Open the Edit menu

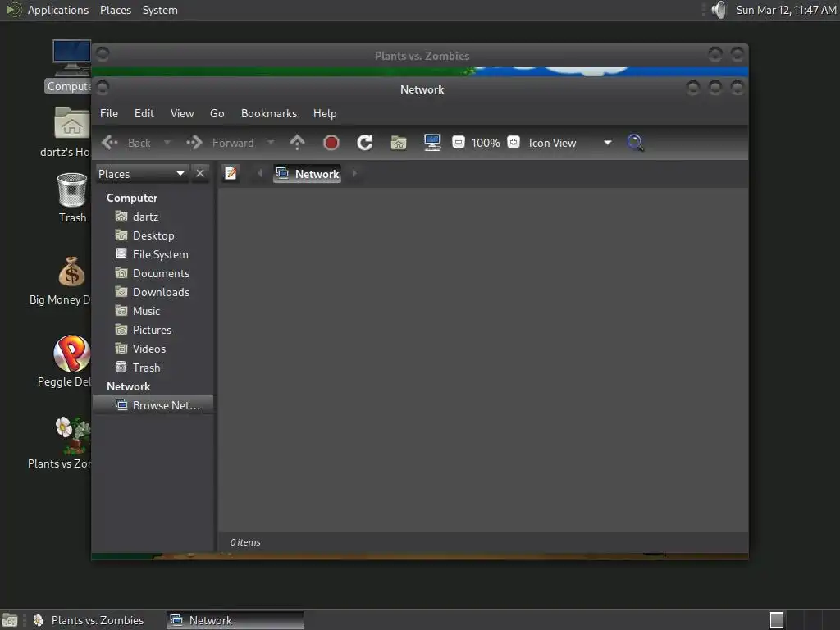pyautogui.click(x=144, y=113)
